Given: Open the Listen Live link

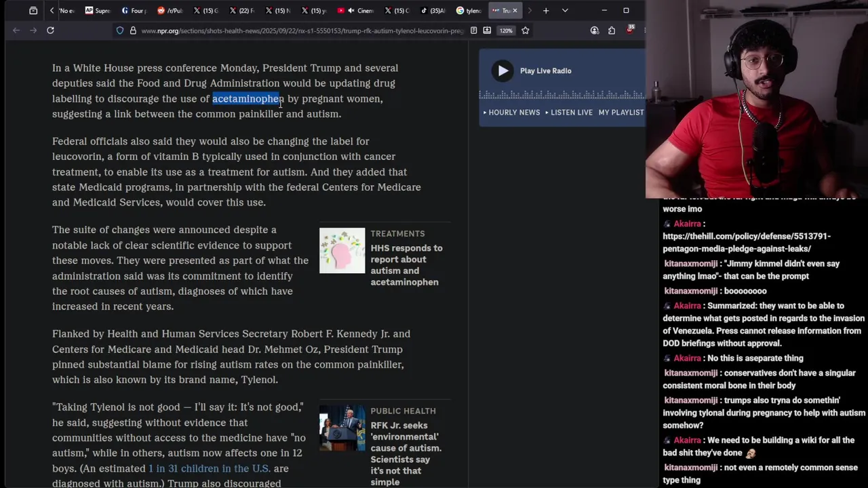Looking at the screenshot, I should click(569, 113).
